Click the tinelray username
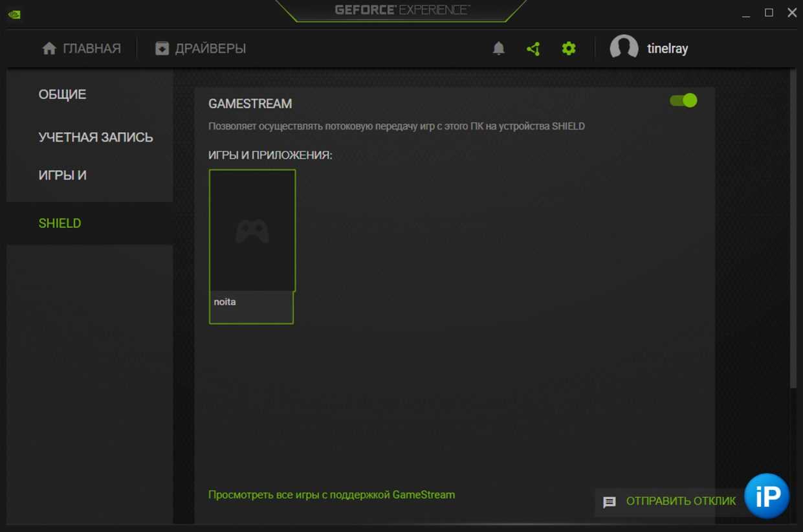The image size is (803, 532). (667, 49)
